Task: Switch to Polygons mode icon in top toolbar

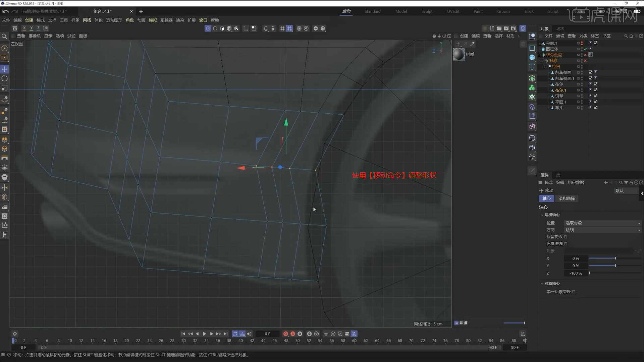Action: coord(222,28)
